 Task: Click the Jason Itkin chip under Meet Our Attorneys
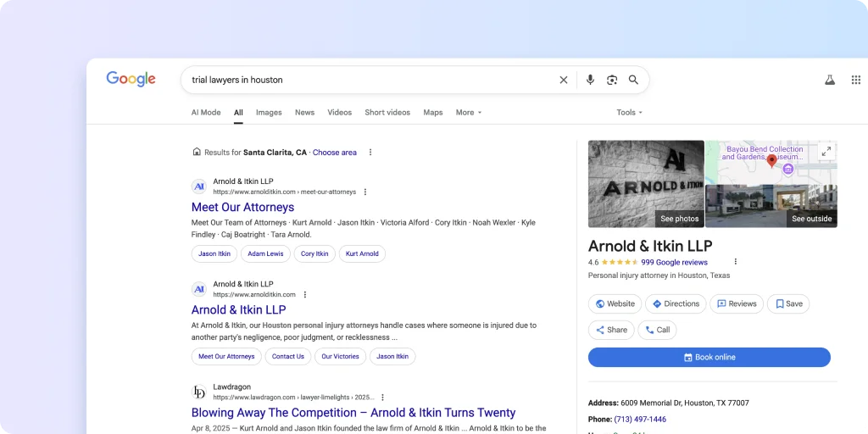click(214, 253)
